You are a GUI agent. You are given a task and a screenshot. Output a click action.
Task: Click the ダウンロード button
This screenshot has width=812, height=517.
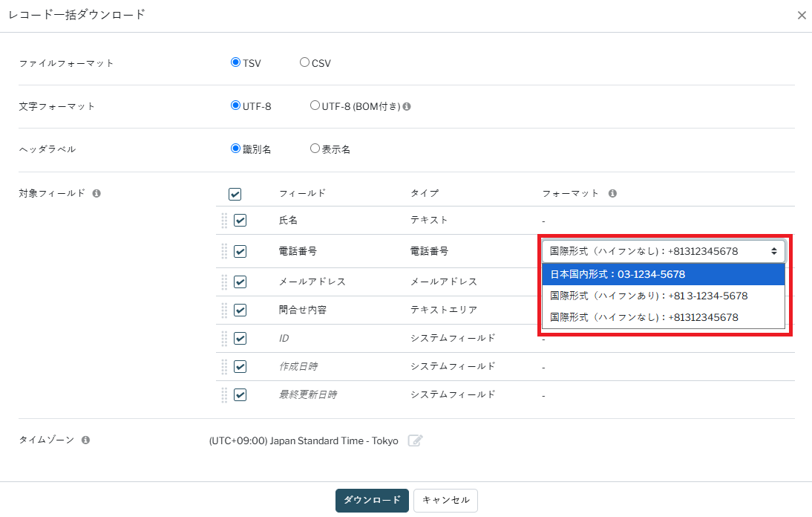coord(372,500)
